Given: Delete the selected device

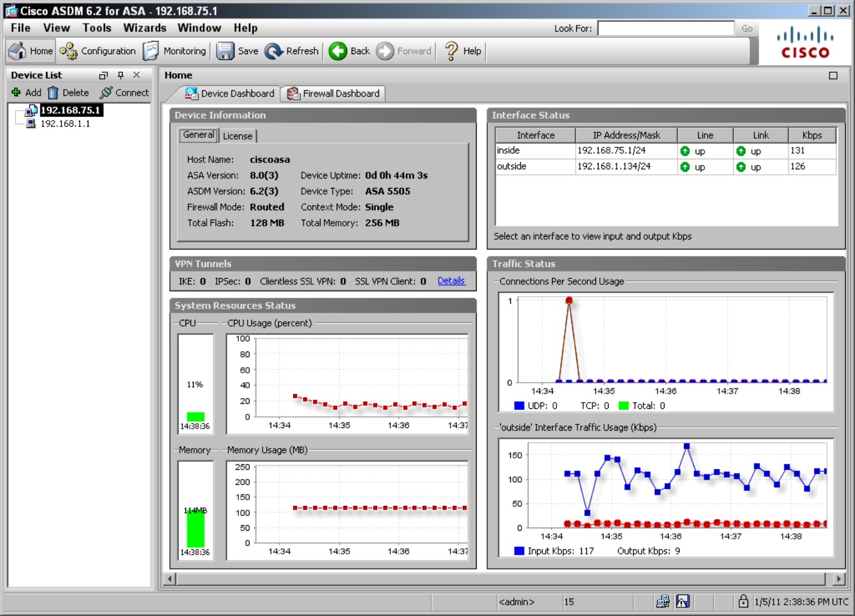Looking at the screenshot, I should tap(68, 92).
